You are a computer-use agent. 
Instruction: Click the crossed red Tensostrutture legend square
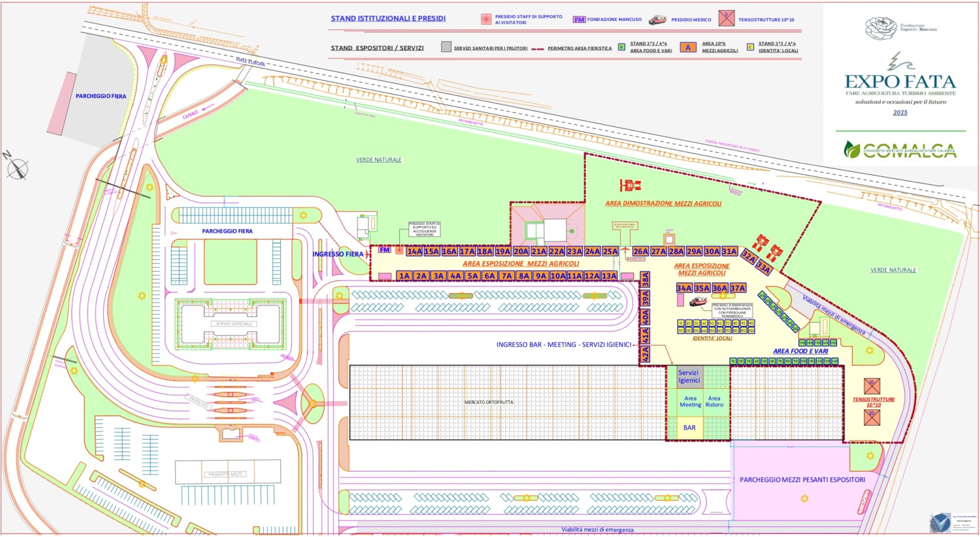point(727,18)
